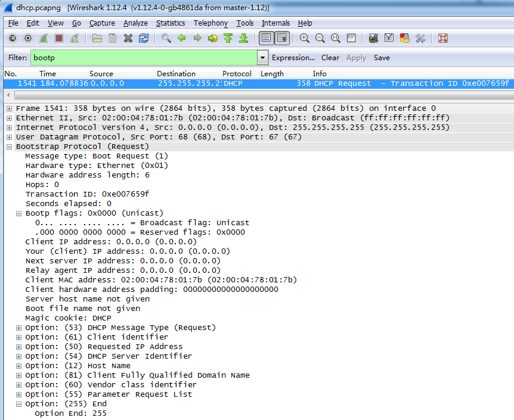Expand the Frame 1541 tree node
This screenshot has height=420, width=514.
[x=9, y=108]
